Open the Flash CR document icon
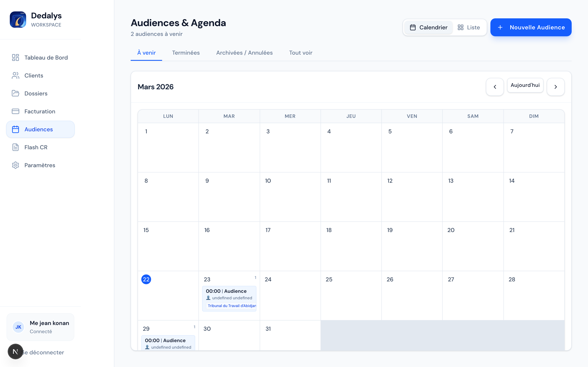 pyautogui.click(x=16, y=147)
